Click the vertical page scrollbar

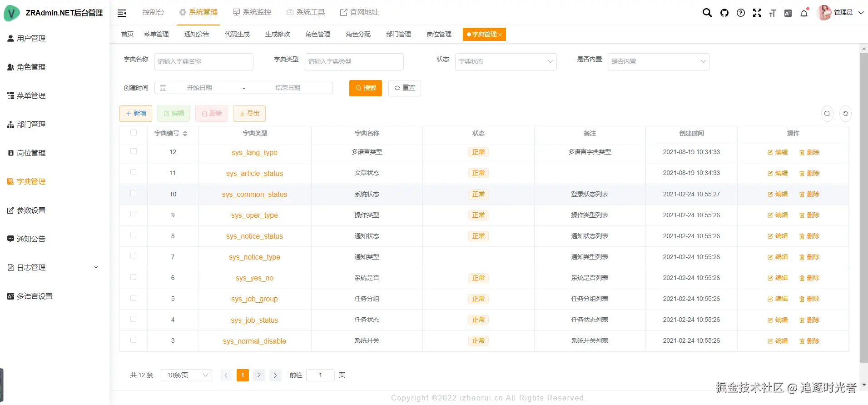(864, 207)
